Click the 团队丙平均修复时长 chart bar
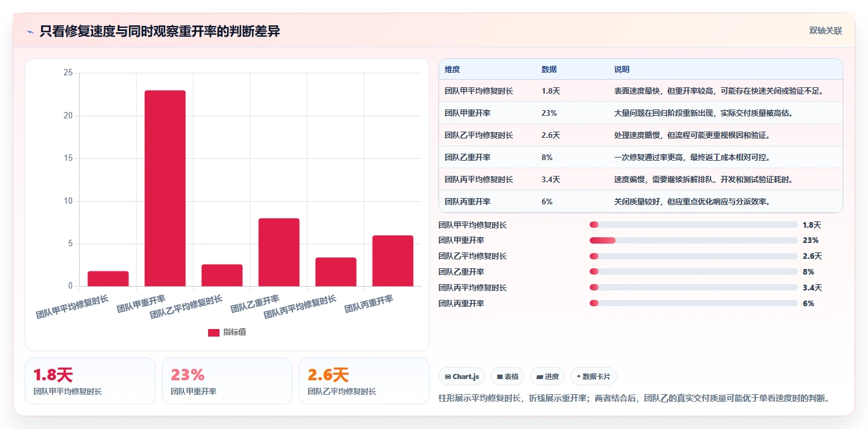Image resolution: width=868 pixels, height=429 pixels. click(x=336, y=272)
